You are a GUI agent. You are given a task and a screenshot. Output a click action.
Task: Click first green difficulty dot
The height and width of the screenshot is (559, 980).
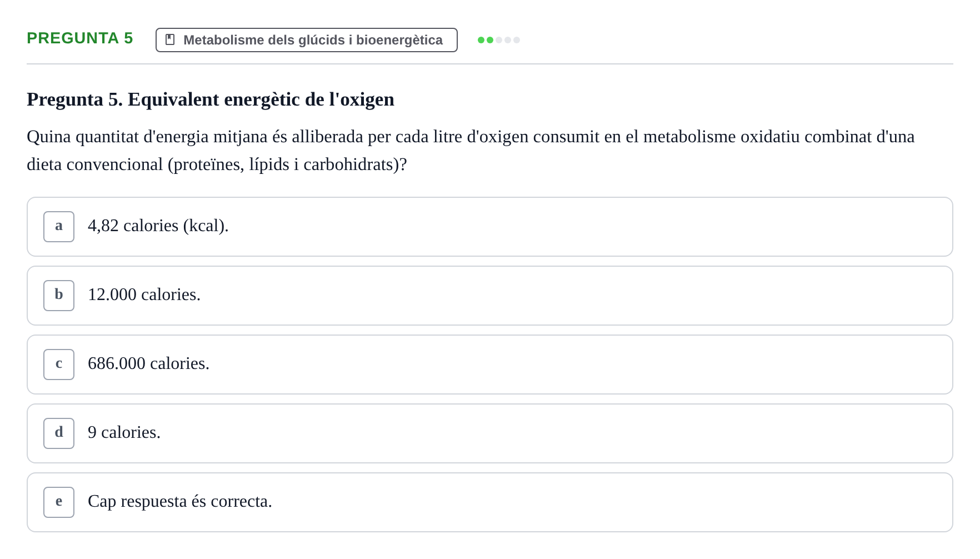(x=481, y=40)
